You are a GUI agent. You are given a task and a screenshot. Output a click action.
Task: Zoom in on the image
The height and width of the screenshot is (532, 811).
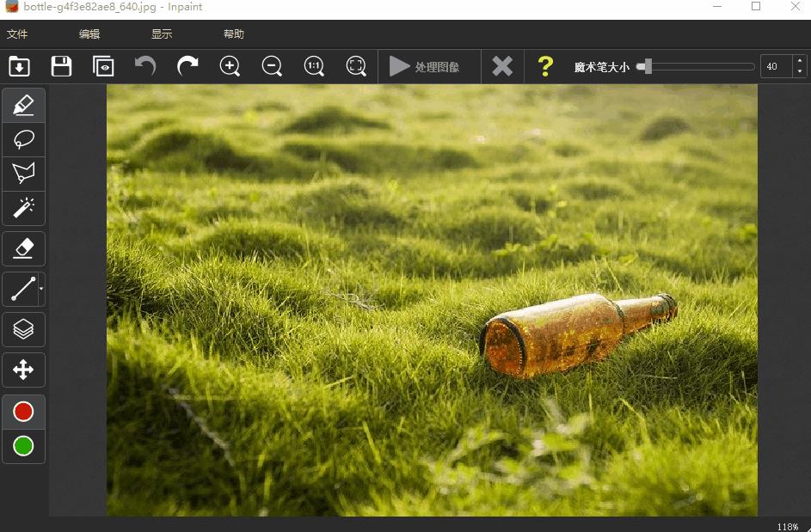pos(230,66)
